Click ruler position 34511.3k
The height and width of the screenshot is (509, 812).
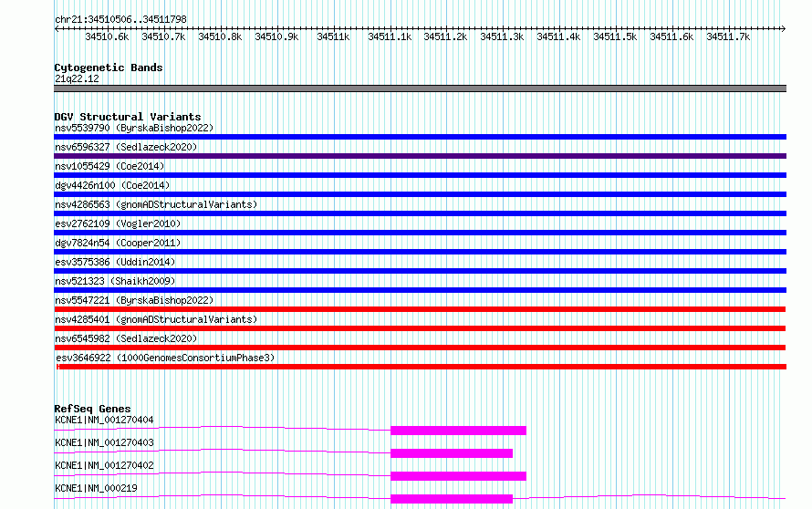503,36
